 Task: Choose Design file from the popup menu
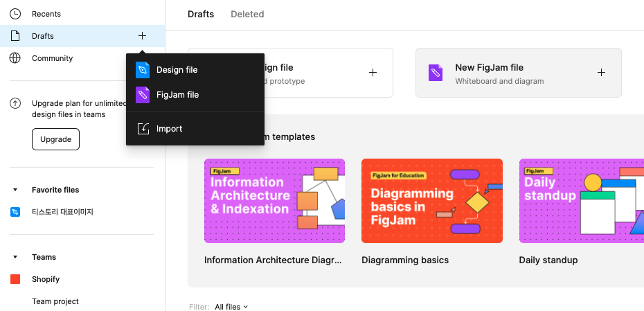(195, 70)
